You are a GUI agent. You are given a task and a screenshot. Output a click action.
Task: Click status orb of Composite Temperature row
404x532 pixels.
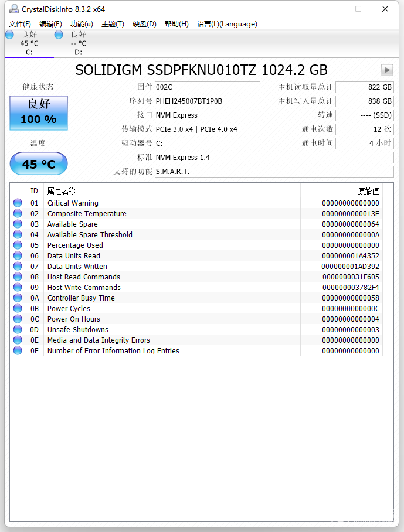[x=18, y=213]
